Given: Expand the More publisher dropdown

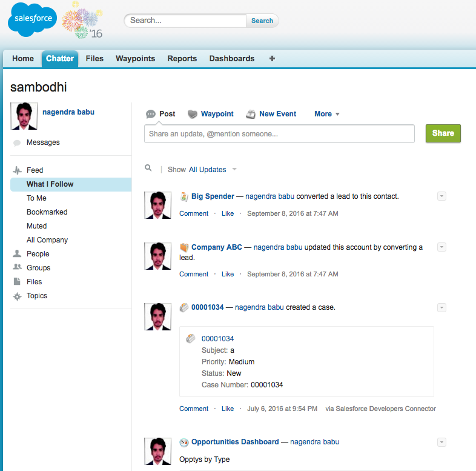Looking at the screenshot, I should pyautogui.click(x=327, y=114).
